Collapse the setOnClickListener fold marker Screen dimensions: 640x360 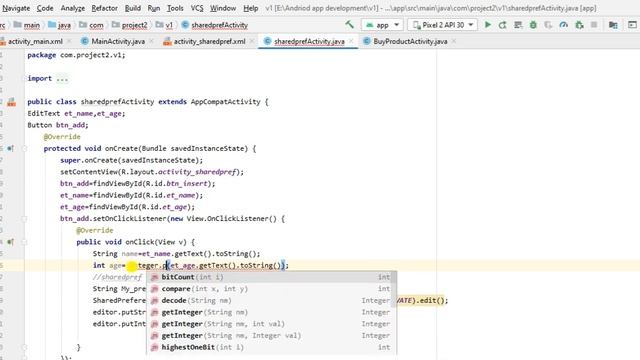(24, 219)
